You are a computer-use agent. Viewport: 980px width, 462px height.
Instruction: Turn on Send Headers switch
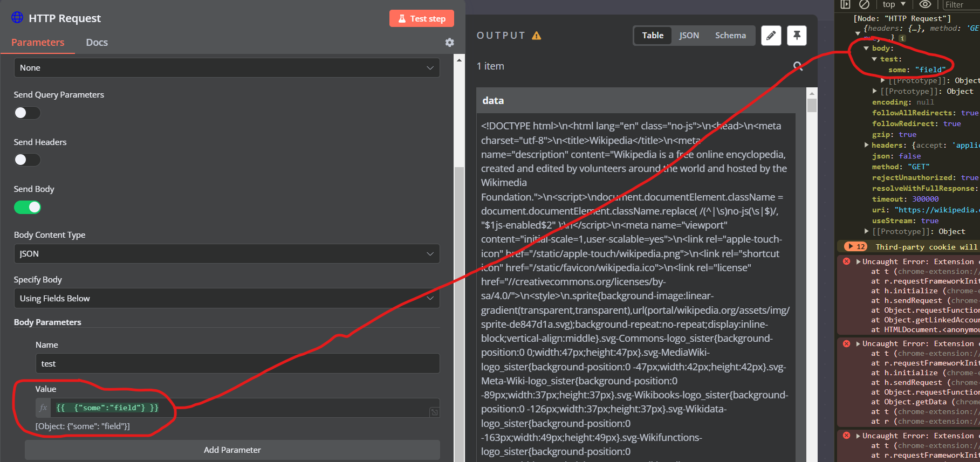pyautogui.click(x=27, y=160)
